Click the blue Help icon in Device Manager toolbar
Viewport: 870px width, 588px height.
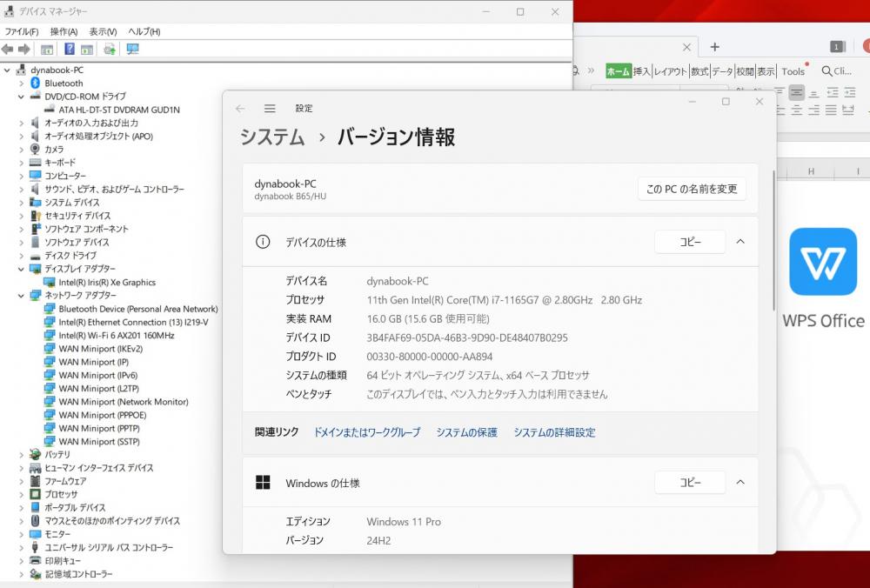pos(70,50)
